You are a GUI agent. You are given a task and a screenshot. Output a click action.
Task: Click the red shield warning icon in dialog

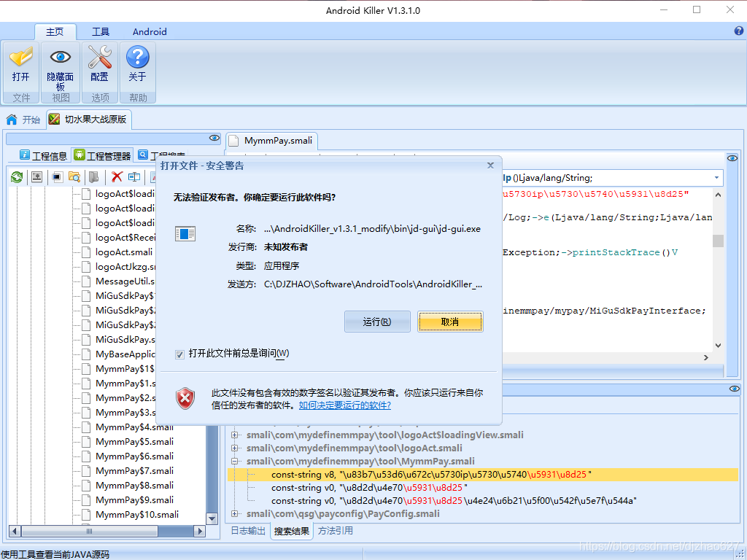coord(185,399)
